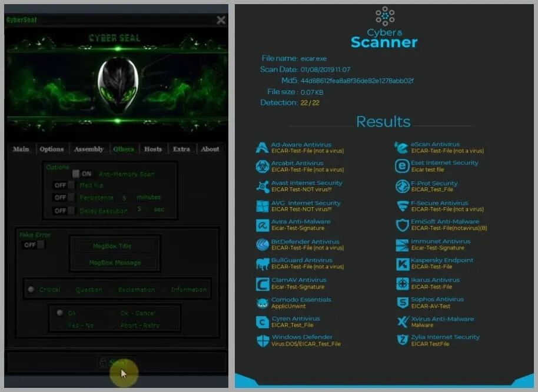Select the Ok button-style radio option

coord(67,313)
